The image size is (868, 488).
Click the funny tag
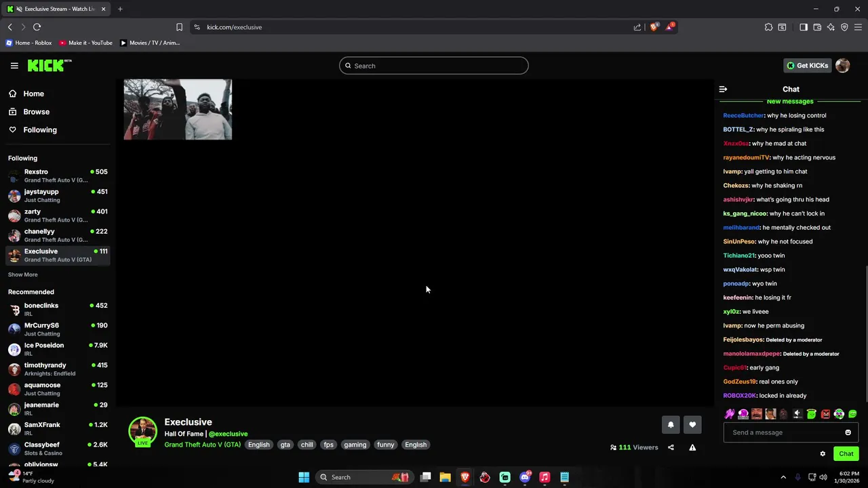386,445
